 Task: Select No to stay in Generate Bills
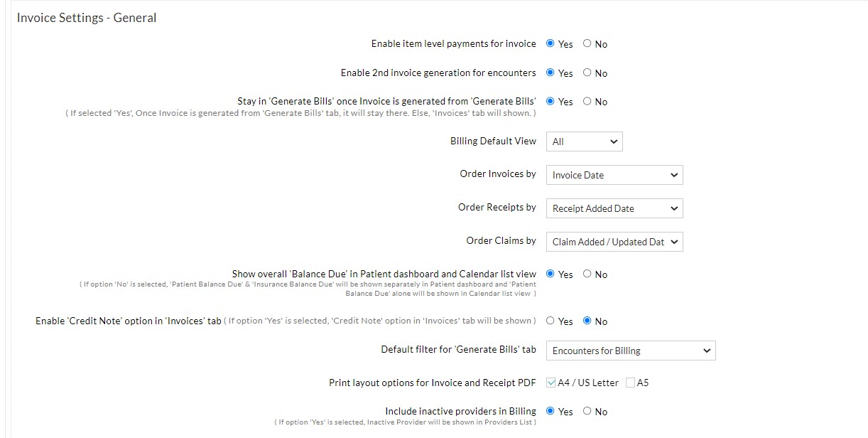pyautogui.click(x=586, y=102)
